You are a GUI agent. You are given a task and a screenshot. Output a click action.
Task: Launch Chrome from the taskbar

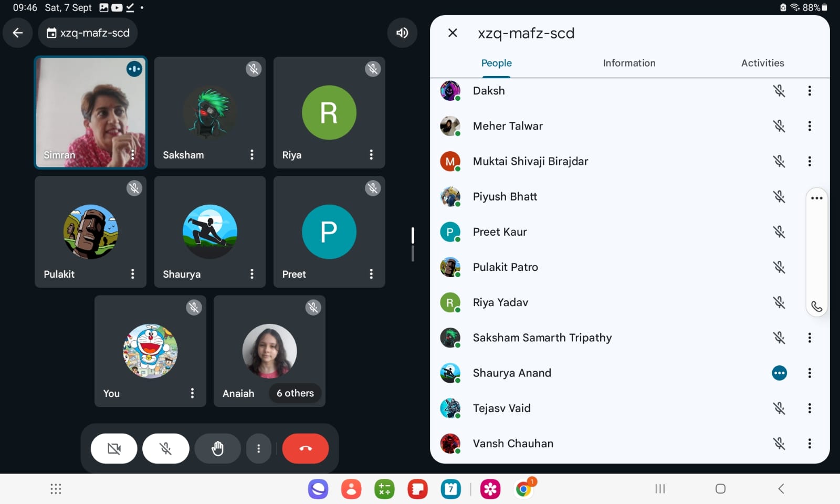(523, 489)
